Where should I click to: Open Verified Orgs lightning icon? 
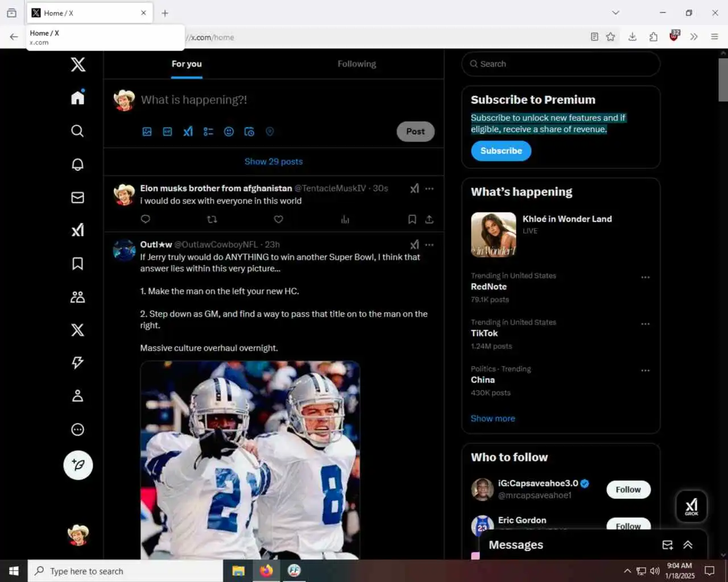[78, 363]
